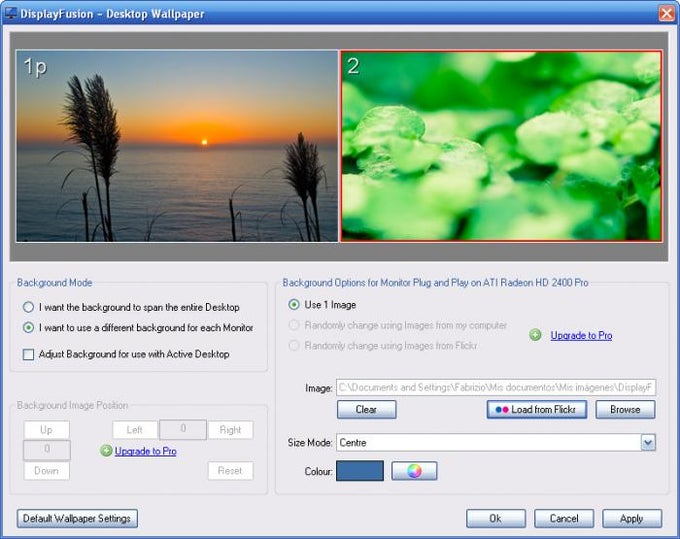The width and height of the screenshot is (680, 539).
Task: Click the horizontal offset value field
Action: click(x=183, y=429)
